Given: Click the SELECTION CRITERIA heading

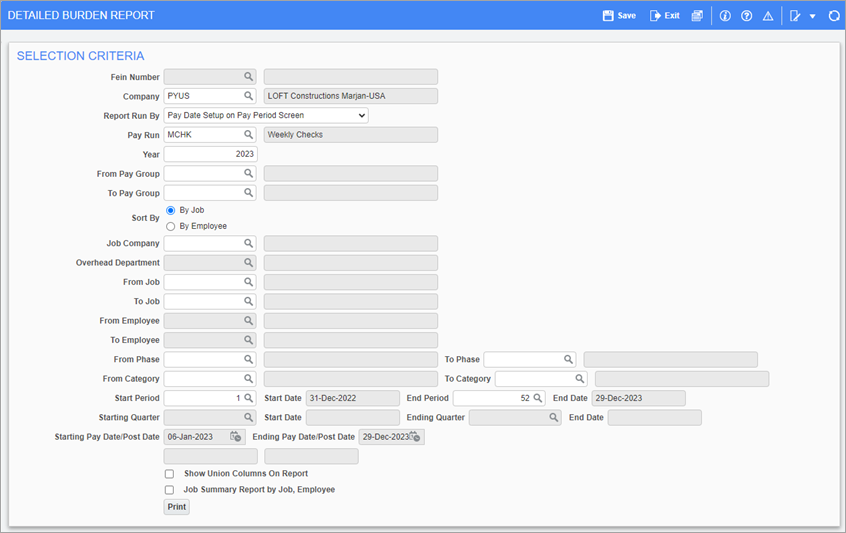Looking at the screenshot, I should coord(80,56).
